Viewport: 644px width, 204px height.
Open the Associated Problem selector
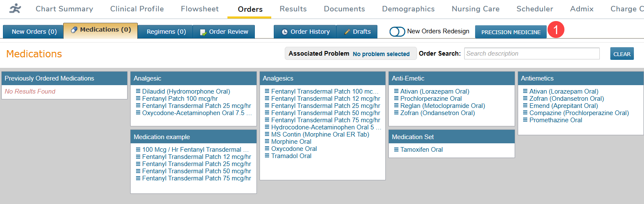click(381, 54)
